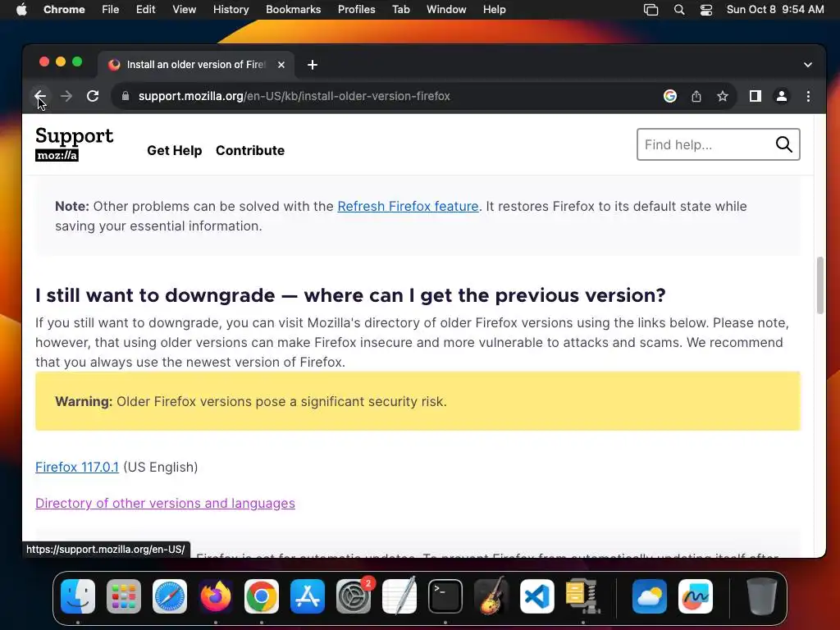Open the File menu
The width and height of the screenshot is (840, 630).
click(111, 10)
